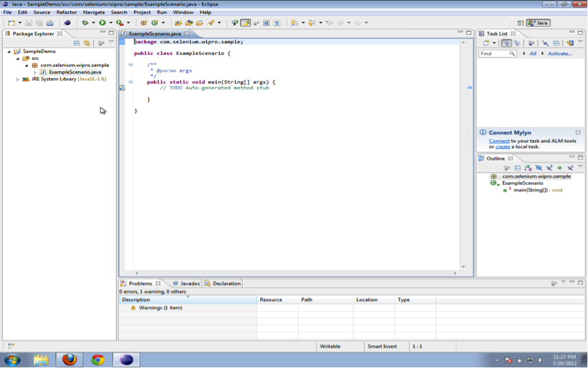Toggle Hide Non-Public Members green dot

[559, 168]
